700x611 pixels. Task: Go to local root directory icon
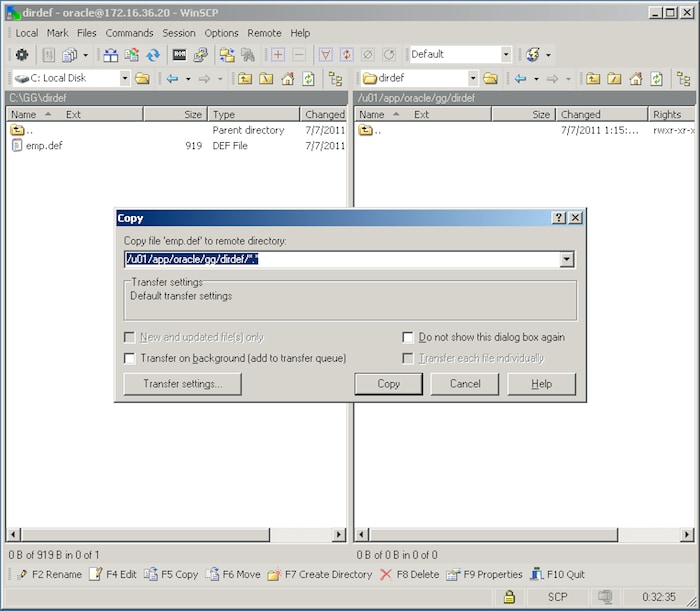coord(266,79)
